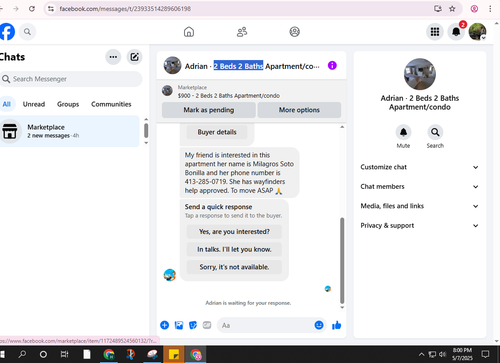Send quick reply Yes, are you interested?
500x363 pixels.
[x=234, y=232]
